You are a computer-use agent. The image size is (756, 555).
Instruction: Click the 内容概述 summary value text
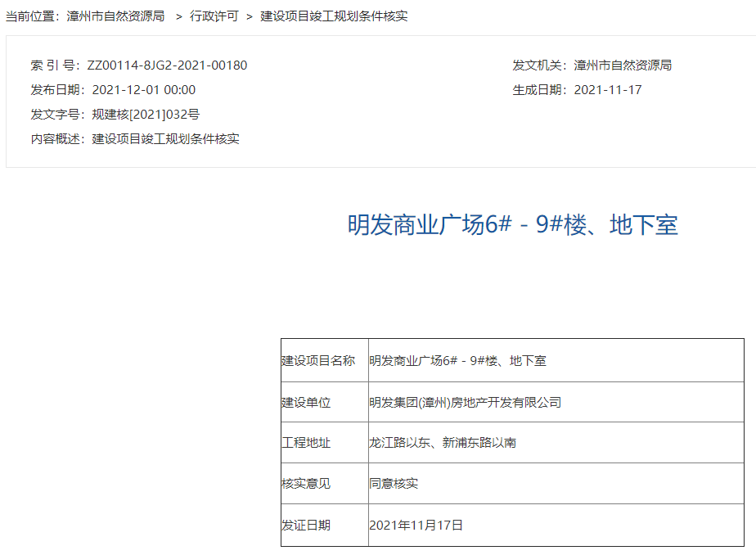pos(165,139)
